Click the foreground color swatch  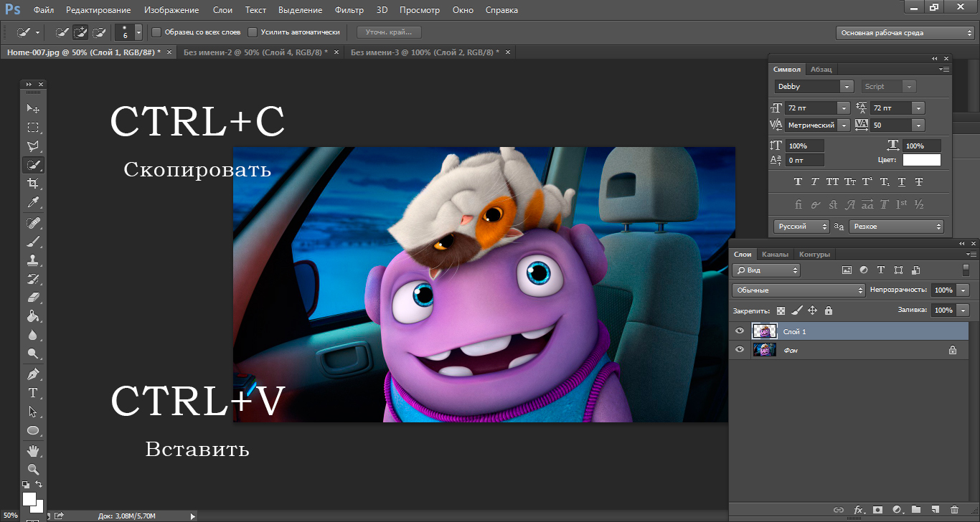29,498
